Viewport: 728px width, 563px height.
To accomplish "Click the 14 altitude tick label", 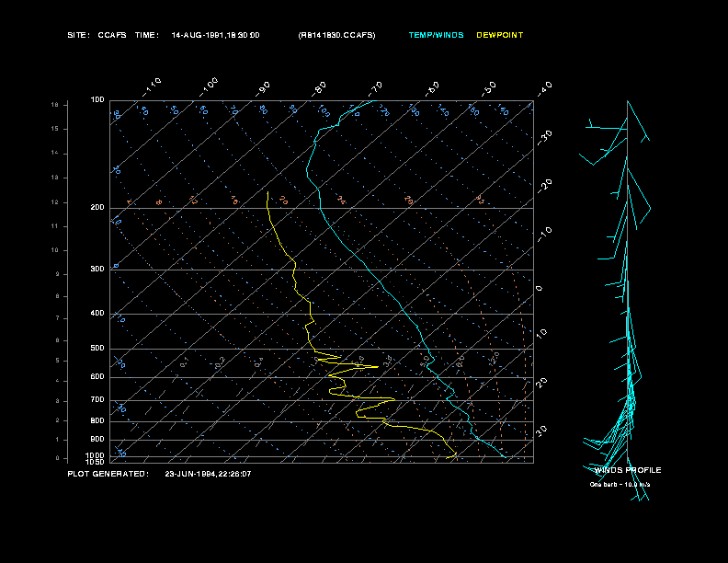I will (55, 153).
